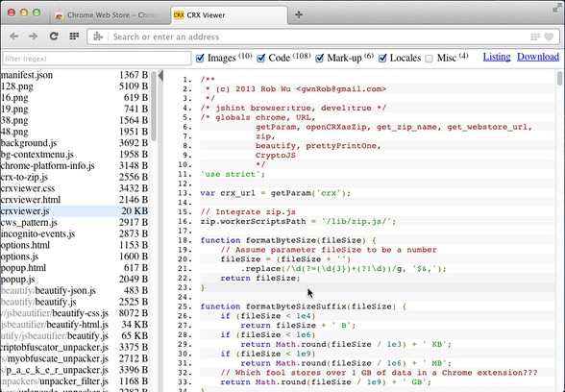Click code line 13 var crx_url

pyautogui.click(x=275, y=193)
